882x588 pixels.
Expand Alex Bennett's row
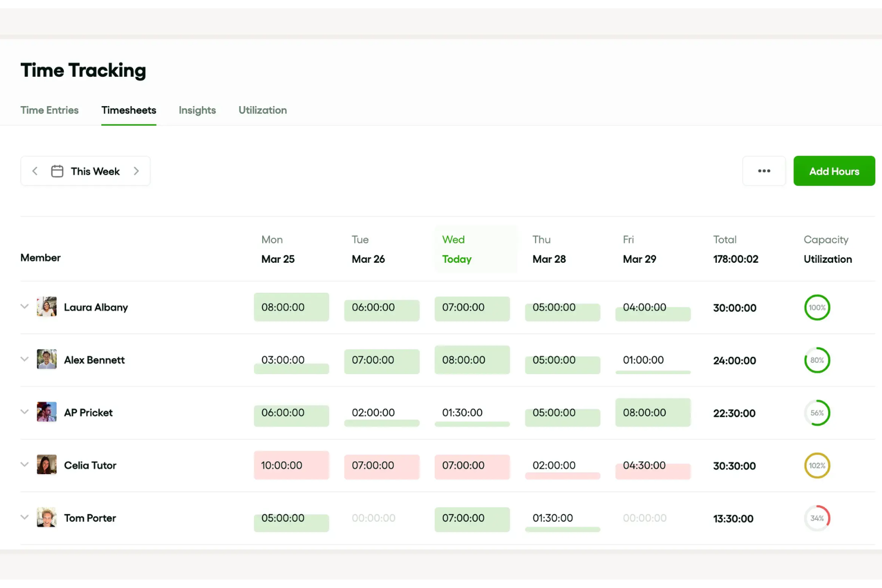(24, 359)
